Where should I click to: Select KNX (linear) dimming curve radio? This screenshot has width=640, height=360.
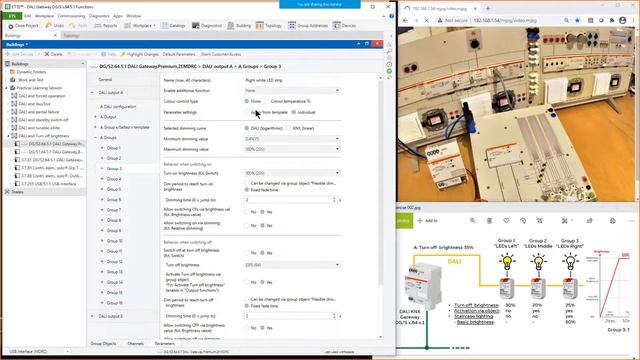289,128
